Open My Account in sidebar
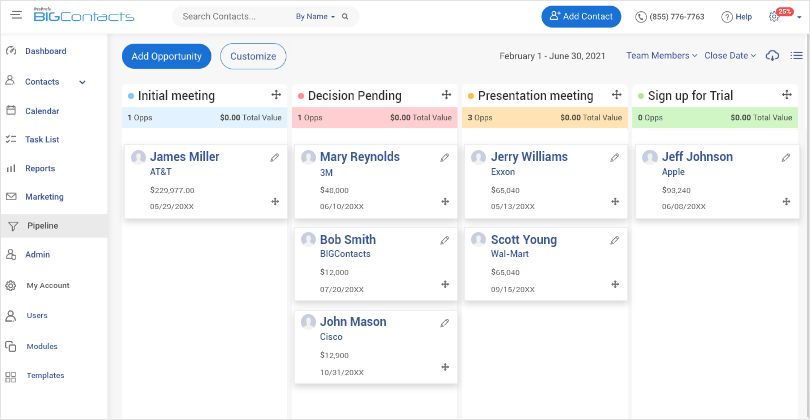This screenshot has width=810, height=420. [48, 285]
